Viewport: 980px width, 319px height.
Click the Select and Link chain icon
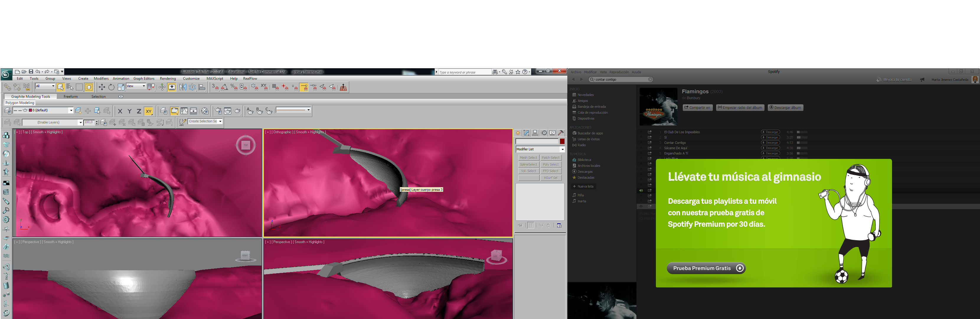[7, 87]
